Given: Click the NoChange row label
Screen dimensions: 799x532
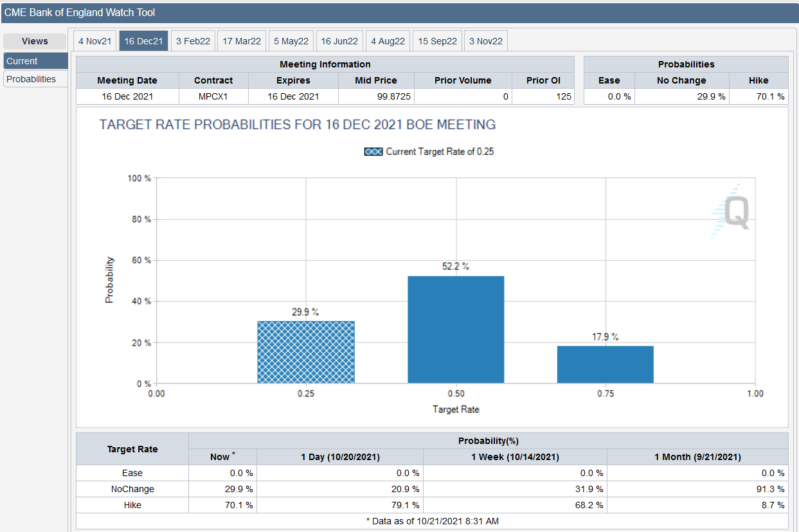Looking at the screenshot, I should click(132, 489).
